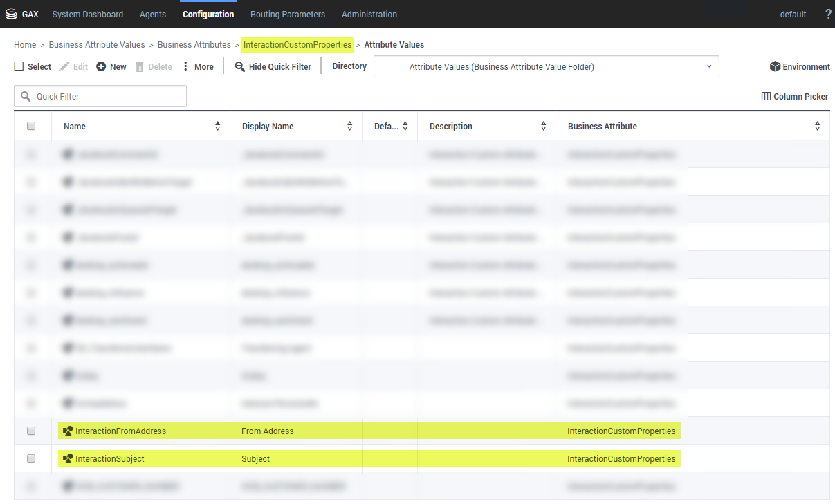Image resolution: width=835 pixels, height=504 pixels.
Task: Navigate to the Home breadcrumb
Action: [25, 45]
